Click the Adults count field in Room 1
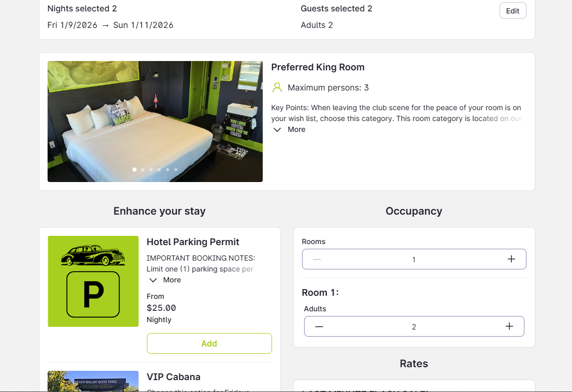572x392 pixels. pos(414,326)
